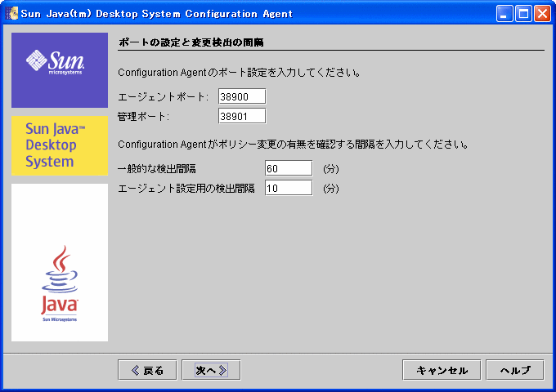Click the Java coffee cup logo
556x392 pixels.
point(60,283)
